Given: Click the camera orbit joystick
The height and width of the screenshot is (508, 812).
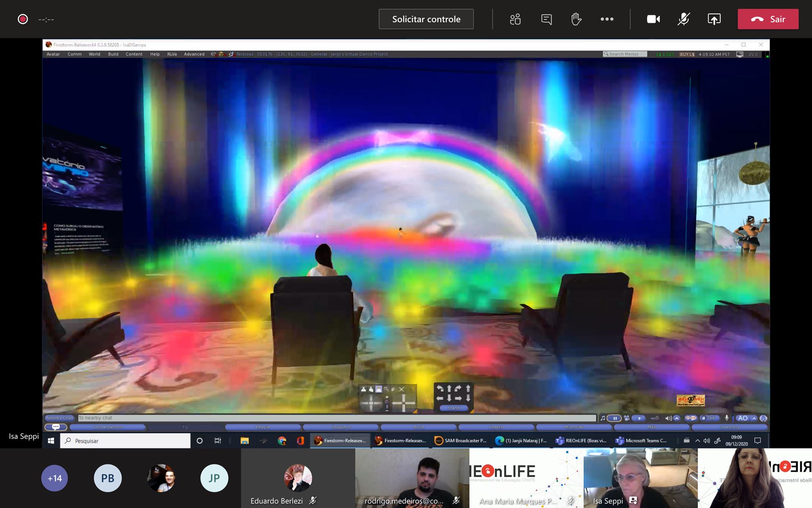Looking at the screenshot, I should pyautogui.click(x=371, y=403).
